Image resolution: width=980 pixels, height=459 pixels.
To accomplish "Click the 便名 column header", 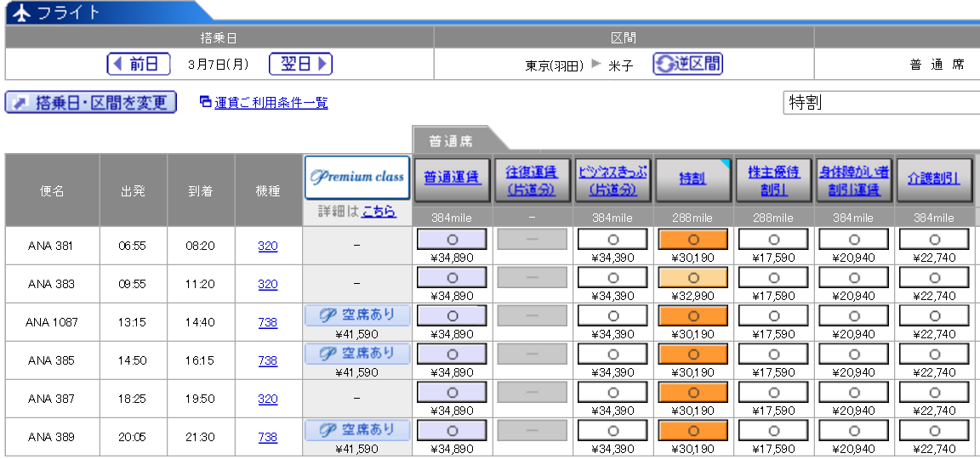I will click(52, 190).
